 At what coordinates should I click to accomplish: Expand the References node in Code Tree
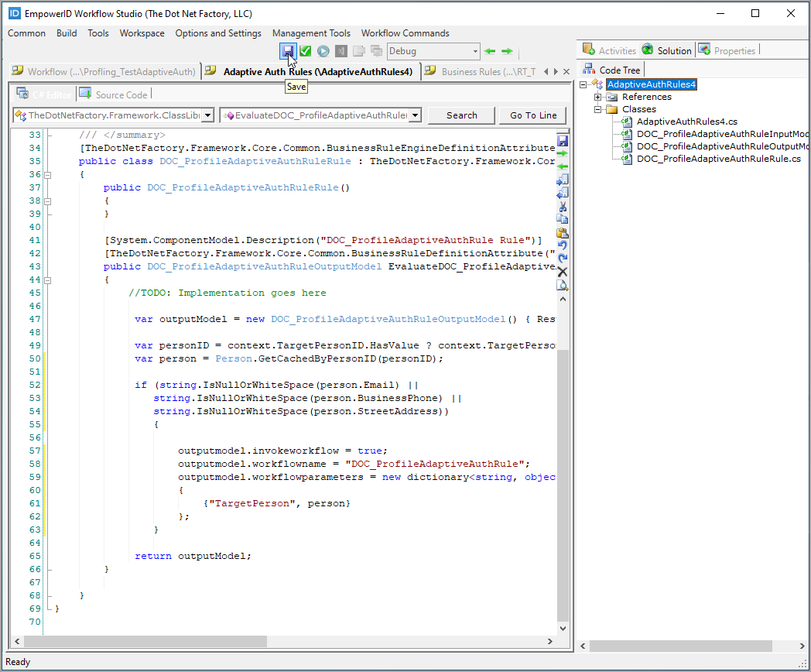(598, 97)
